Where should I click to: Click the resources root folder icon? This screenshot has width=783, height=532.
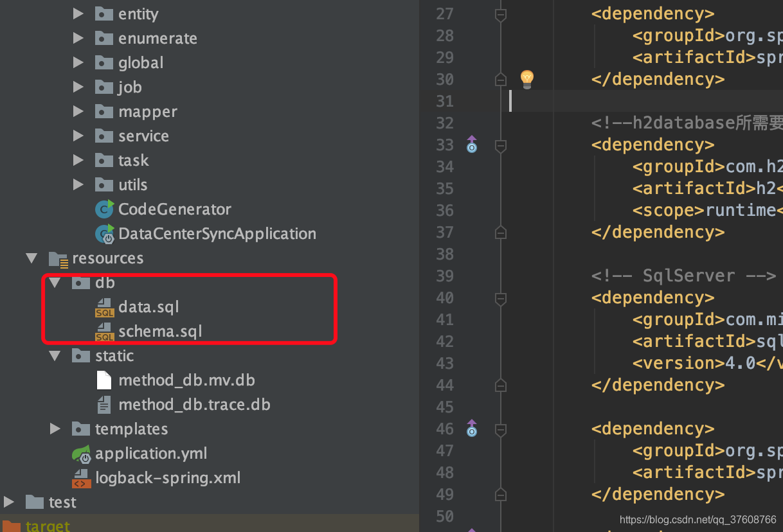point(59,259)
